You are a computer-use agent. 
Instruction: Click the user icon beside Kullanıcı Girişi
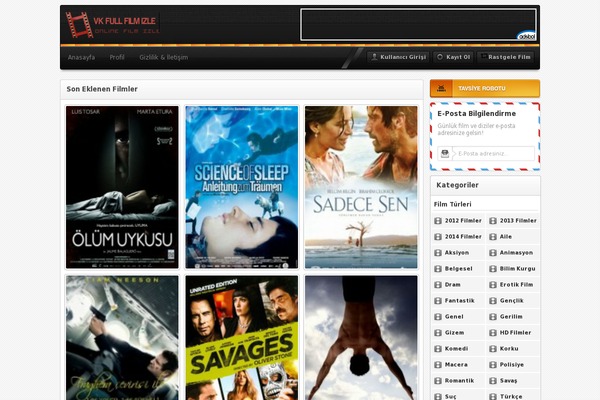374,57
